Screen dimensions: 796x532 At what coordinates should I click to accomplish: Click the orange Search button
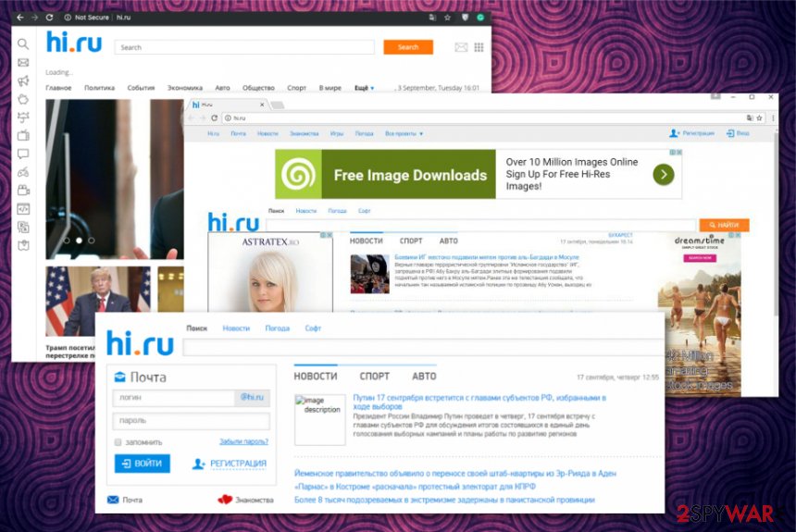click(408, 47)
